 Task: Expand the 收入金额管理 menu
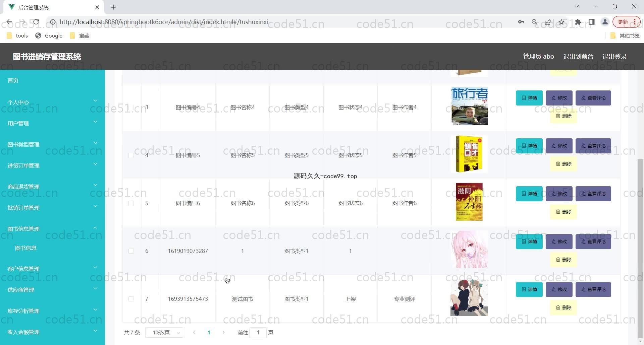pos(52,332)
